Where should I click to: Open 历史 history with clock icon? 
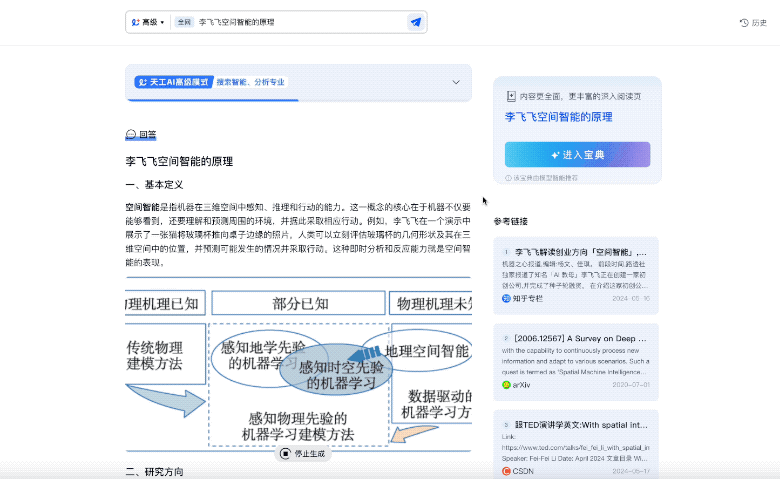(x=753, y=23)
